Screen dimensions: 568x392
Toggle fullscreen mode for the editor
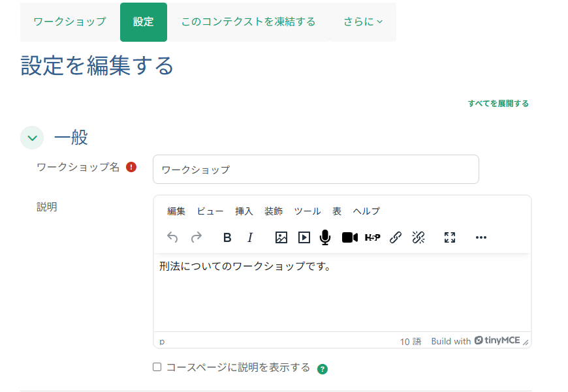(449, 237)
